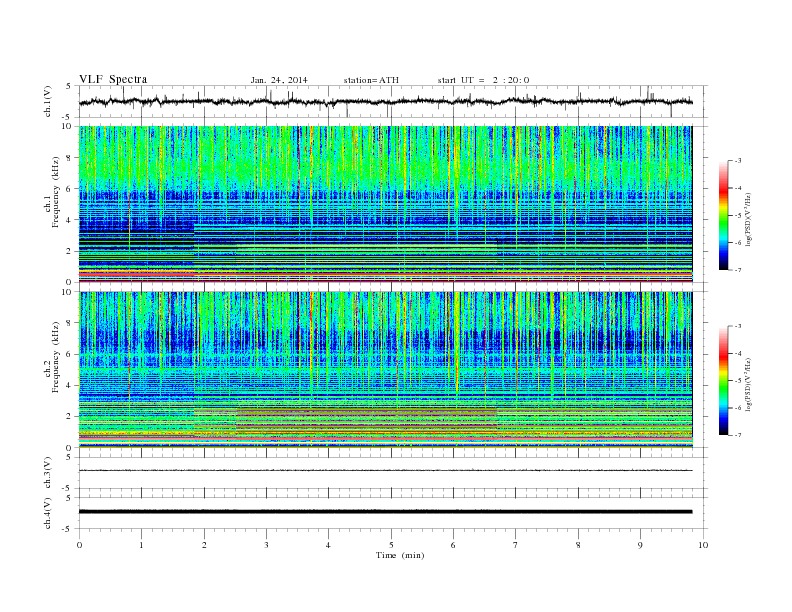This screenshot has height=612, width=792.
Task: Select the "ch.1(V)" waveform axis label
Action: (47, 101)
